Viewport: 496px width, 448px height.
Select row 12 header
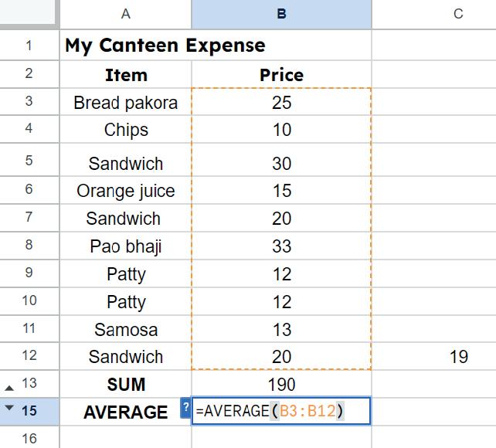29,357
